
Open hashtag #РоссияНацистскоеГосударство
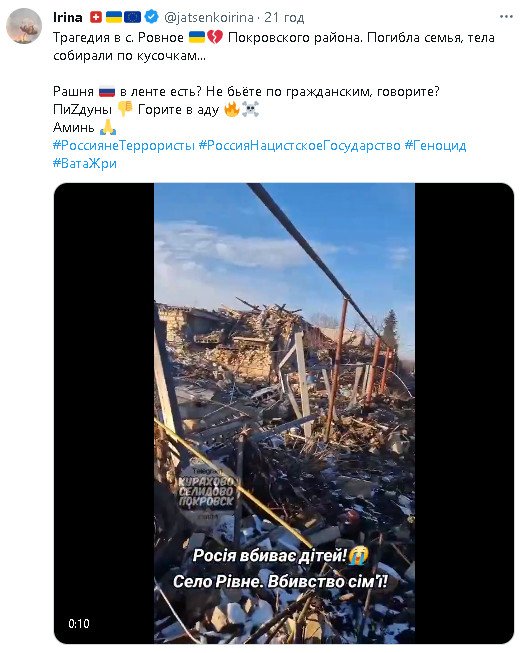(299, 145)
